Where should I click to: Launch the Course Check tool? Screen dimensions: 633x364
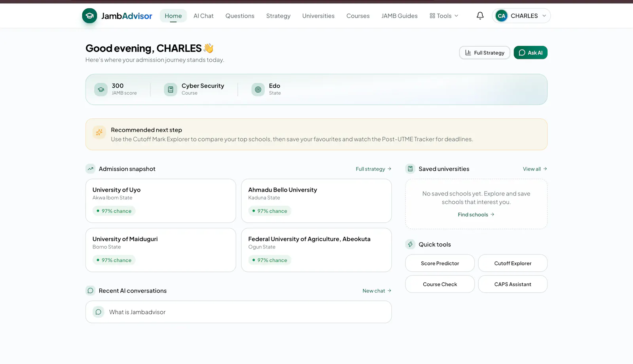(440, 284)
